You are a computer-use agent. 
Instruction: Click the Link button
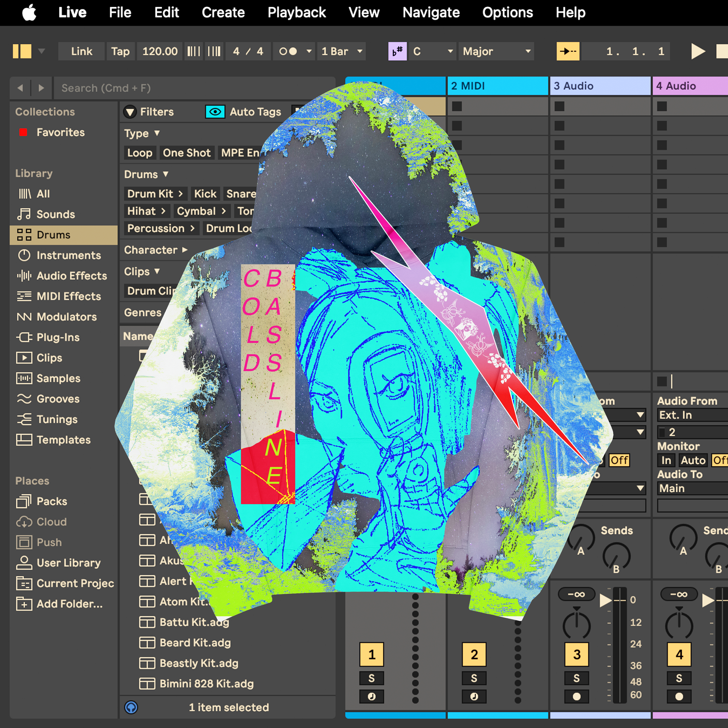81,51
